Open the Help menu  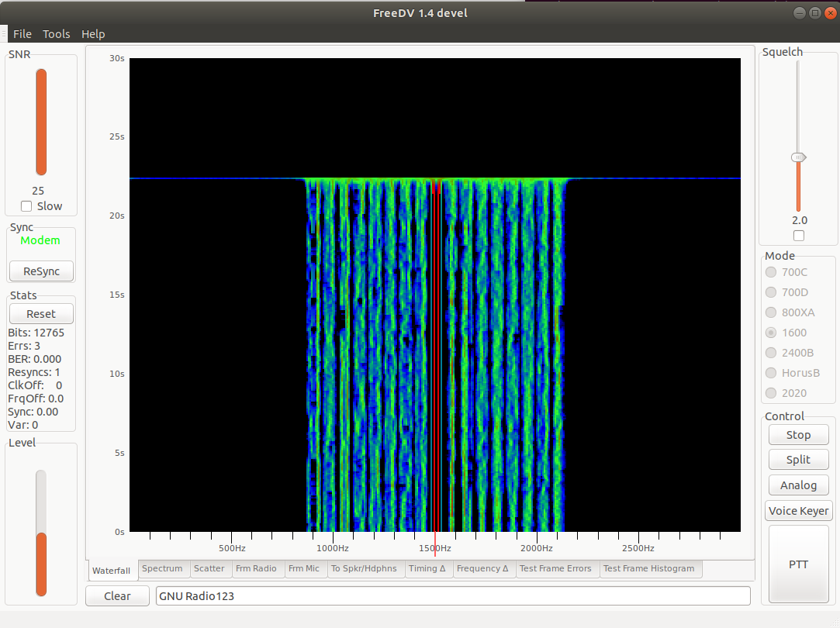(93, 34)
